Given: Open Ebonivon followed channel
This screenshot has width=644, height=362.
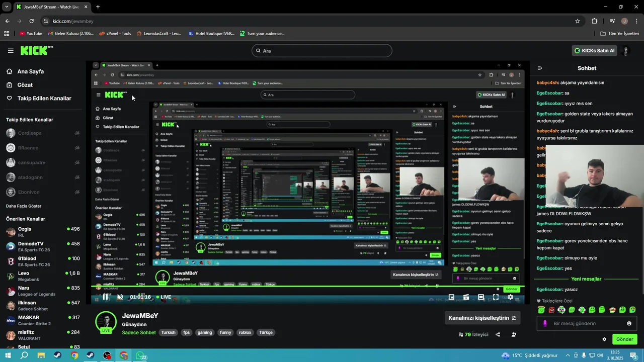Looking at the screenshot, I should [x=43, y=192].
